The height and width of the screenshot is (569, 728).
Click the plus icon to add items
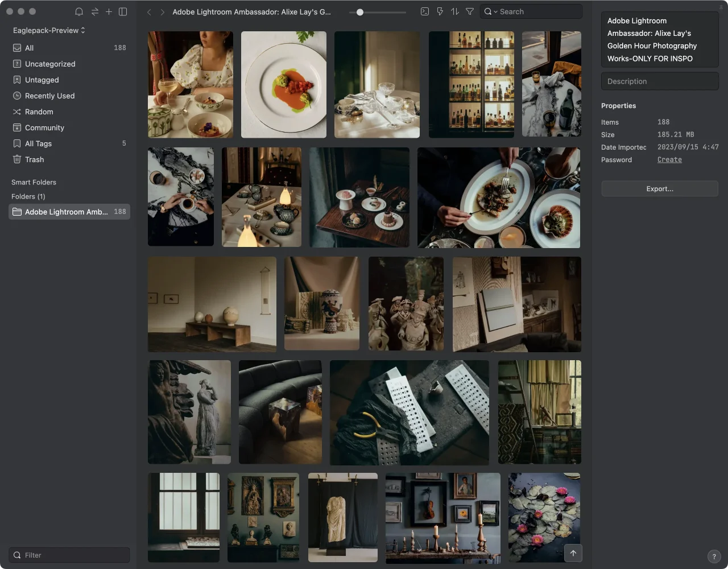point(109,11)
